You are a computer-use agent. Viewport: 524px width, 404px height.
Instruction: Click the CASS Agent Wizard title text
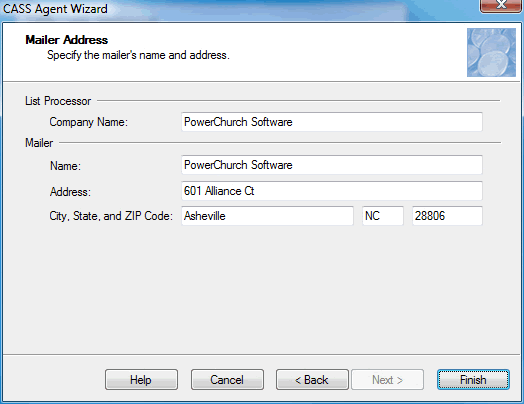pyautogui.click(x=55, y=9)
